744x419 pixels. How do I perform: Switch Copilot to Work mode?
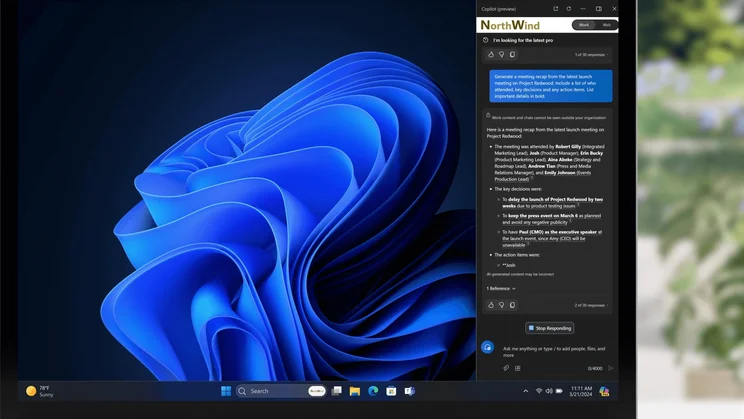[x=584, y=25]
